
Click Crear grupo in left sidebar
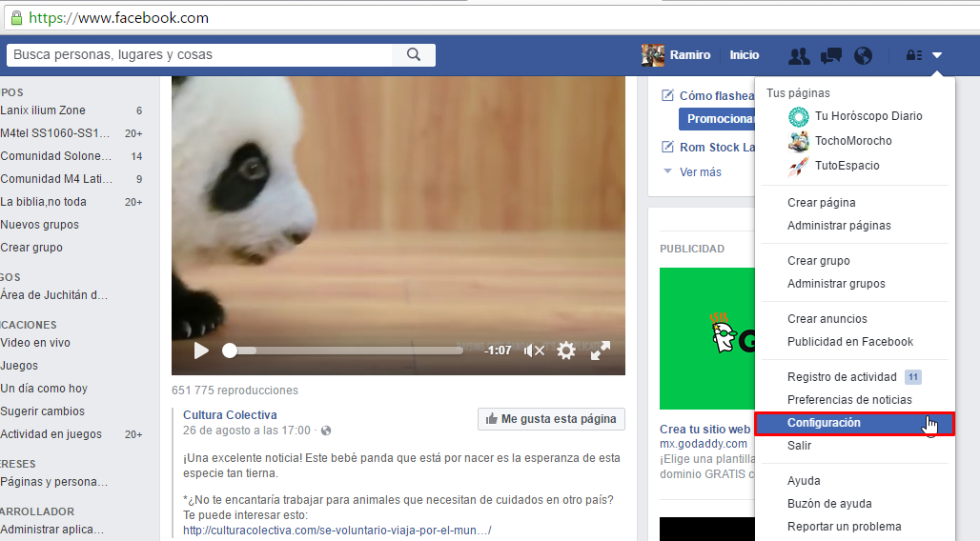coord(31,248)
